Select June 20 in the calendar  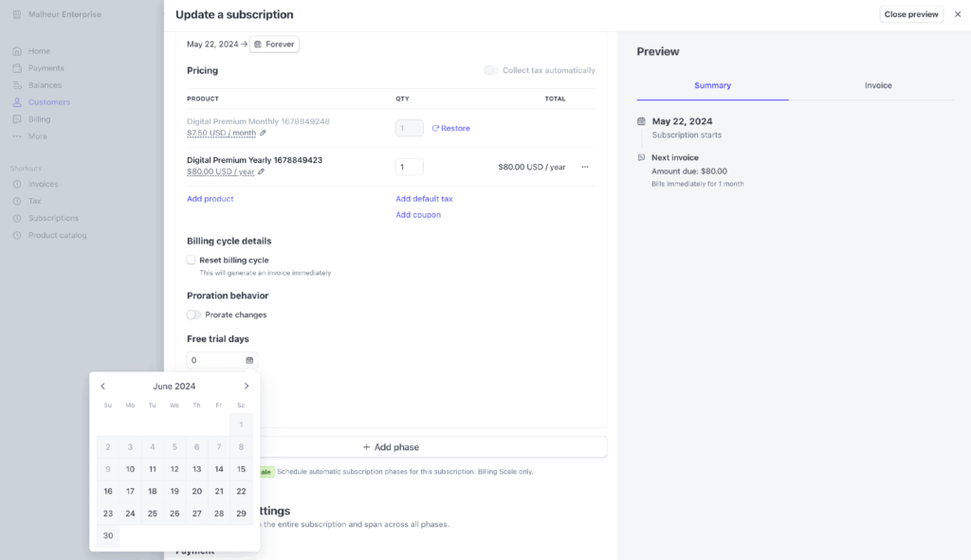[196, 491]
